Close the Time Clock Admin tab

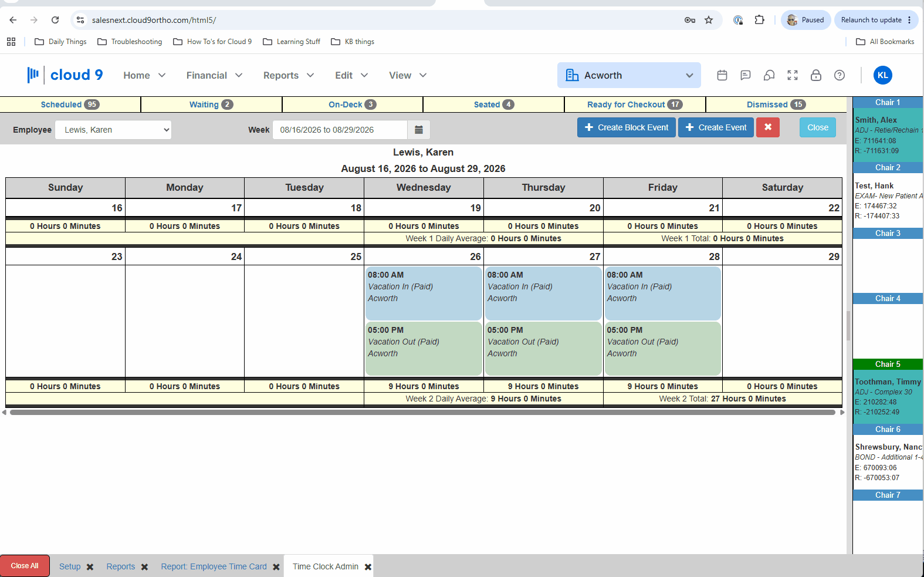click(x=368, y=567)
